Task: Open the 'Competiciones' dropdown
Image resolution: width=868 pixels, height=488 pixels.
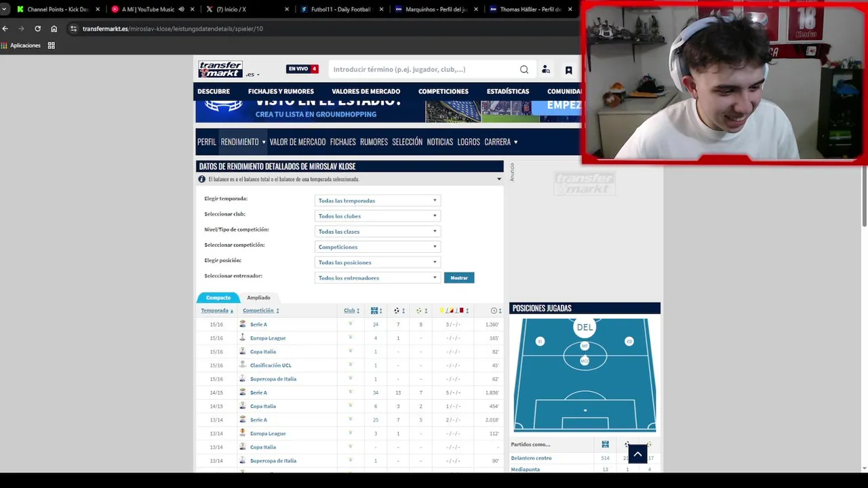Action: 378,247
